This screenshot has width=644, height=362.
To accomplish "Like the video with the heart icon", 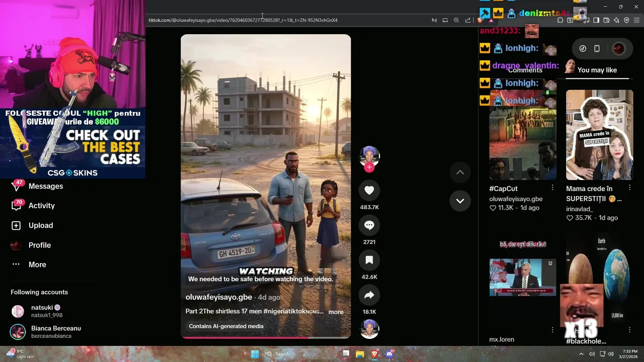I will pyautogui.click(x=369, y=190).
